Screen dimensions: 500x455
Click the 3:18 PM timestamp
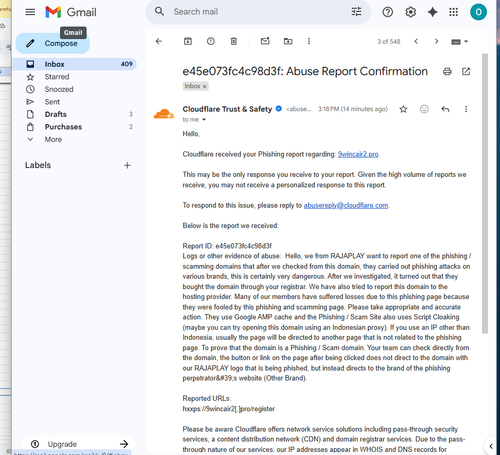click(353, 109)
